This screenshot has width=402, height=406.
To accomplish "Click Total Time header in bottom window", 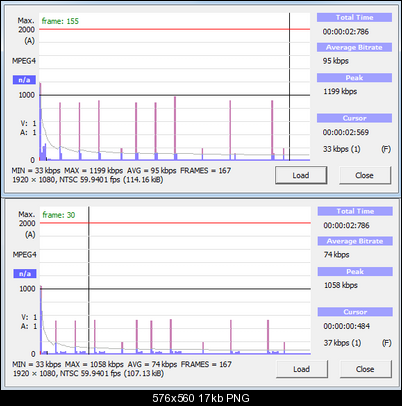I will (x=355, y=211).
